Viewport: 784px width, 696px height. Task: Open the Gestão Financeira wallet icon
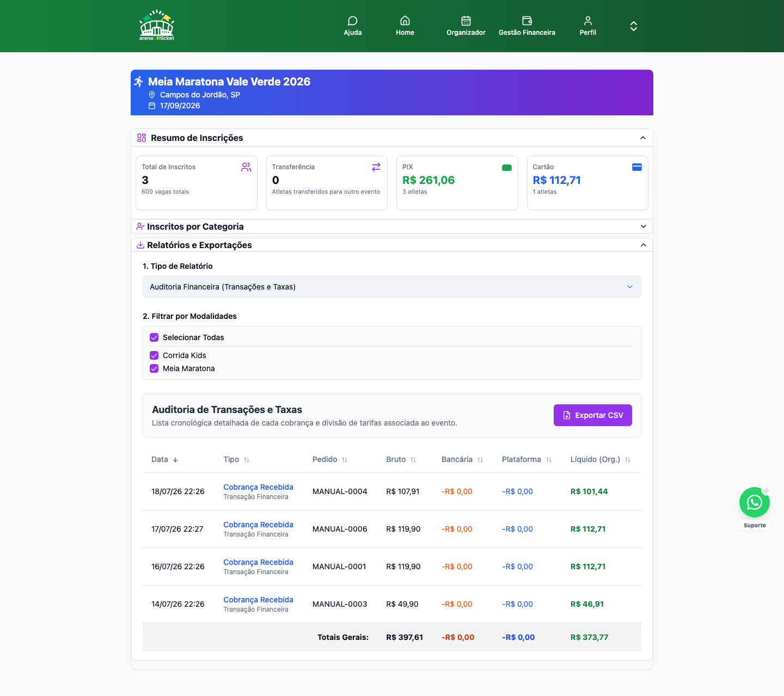tap(527, 21)
